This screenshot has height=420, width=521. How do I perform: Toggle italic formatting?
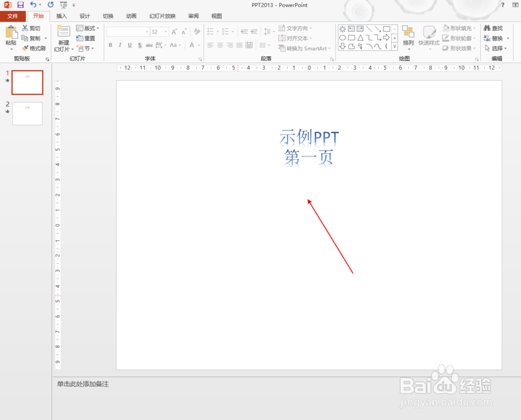point(119,45)
